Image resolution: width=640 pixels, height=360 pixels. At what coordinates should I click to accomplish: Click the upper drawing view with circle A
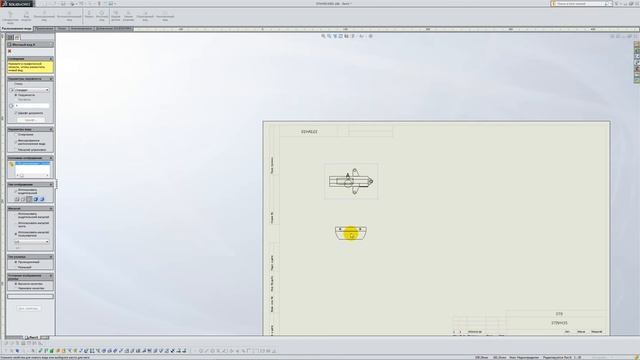tap(351, 181)
